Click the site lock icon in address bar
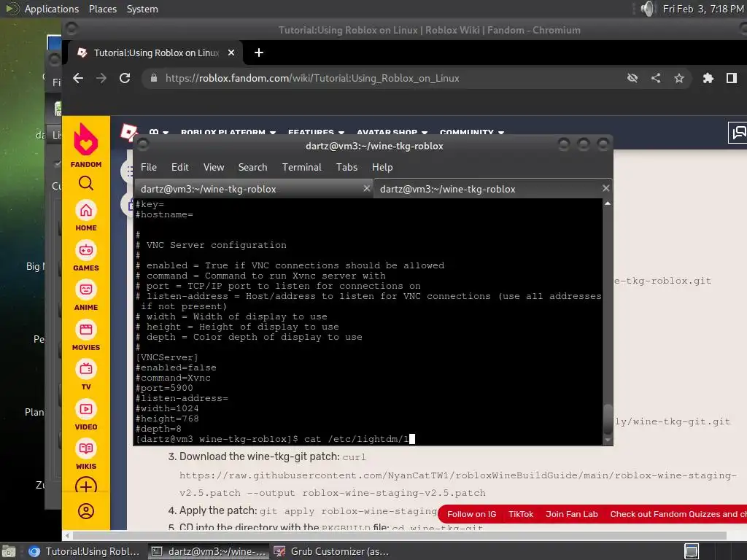 click(153, 78)
